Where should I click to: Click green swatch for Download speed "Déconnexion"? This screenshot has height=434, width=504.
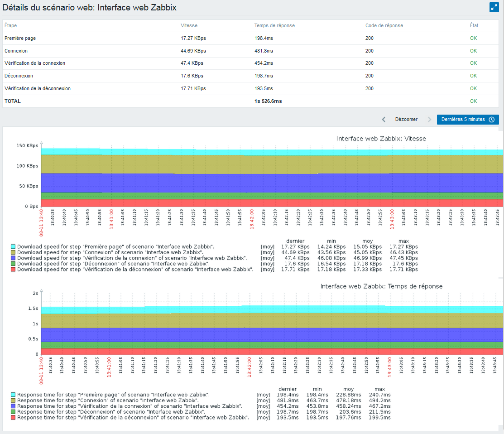pos(13,264)
